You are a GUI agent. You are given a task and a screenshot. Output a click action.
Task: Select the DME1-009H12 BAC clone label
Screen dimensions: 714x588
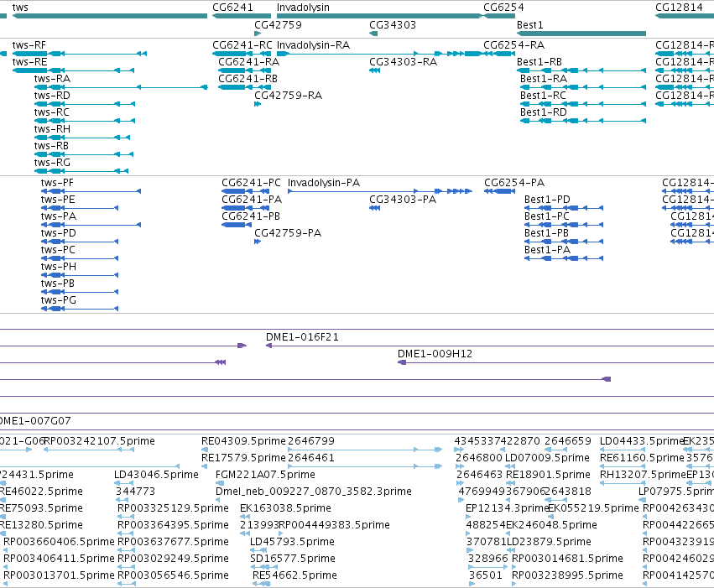click(435, 354)
